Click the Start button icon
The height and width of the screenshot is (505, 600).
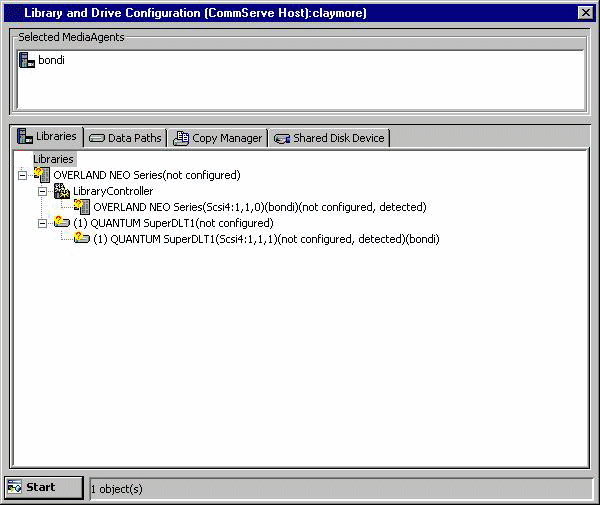tap(15, 487)
